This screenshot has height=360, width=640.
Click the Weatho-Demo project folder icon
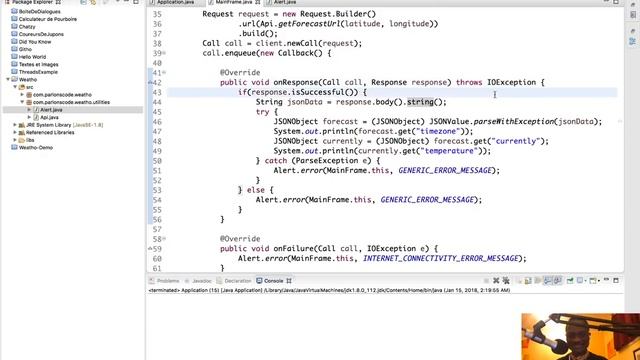click(x=14, y=147)
